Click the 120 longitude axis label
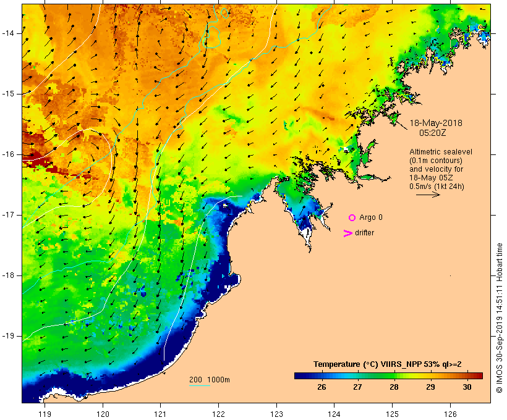The height and width of the screenshot is (420, 507). point(103,414)
